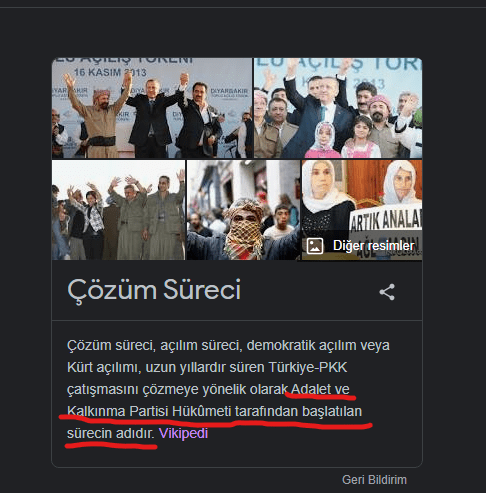Click the man in dark suit on stage
486x493 pixels.
pos(150,117)
